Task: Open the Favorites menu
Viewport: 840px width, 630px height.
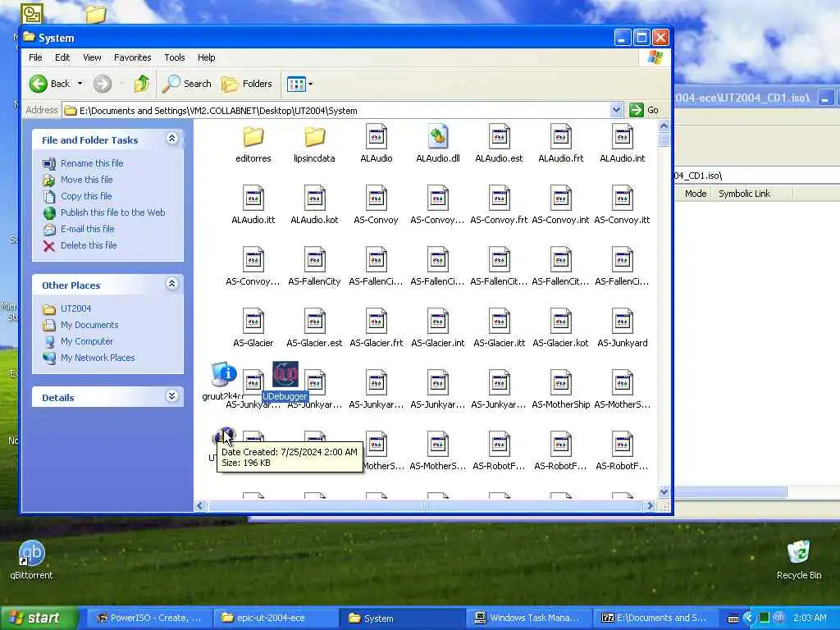Action: coord(132,57)
